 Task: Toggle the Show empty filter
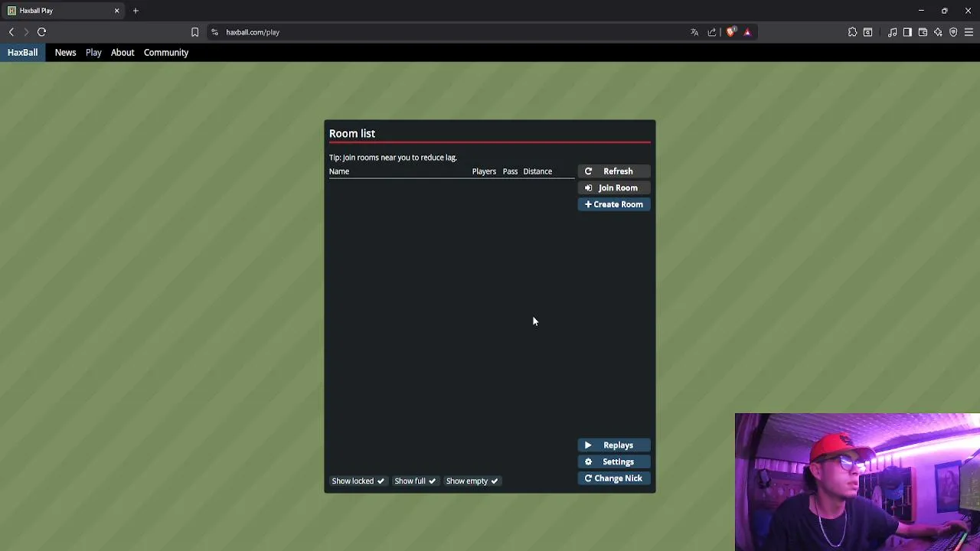pyautogui.click(x=472, y=481)
